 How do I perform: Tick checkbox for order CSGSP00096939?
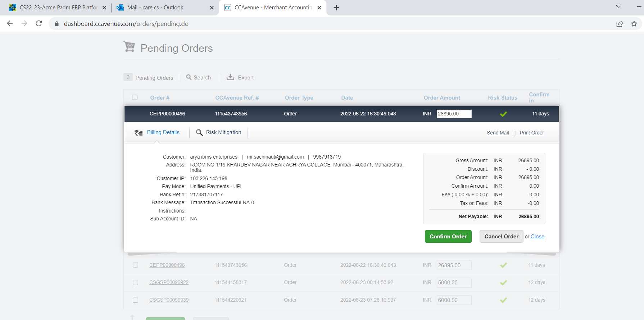click(135, 300)
